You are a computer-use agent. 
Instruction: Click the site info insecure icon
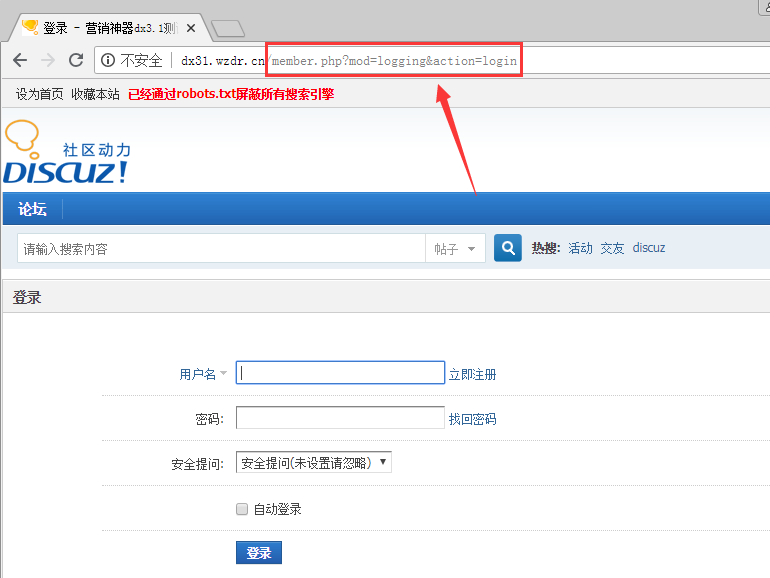[x=108, y=60]
